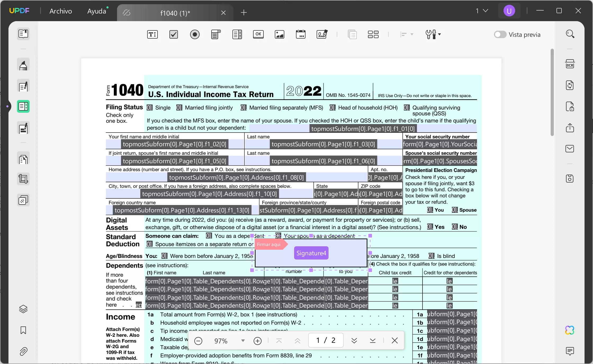Send file by email icon

point(570,149)
